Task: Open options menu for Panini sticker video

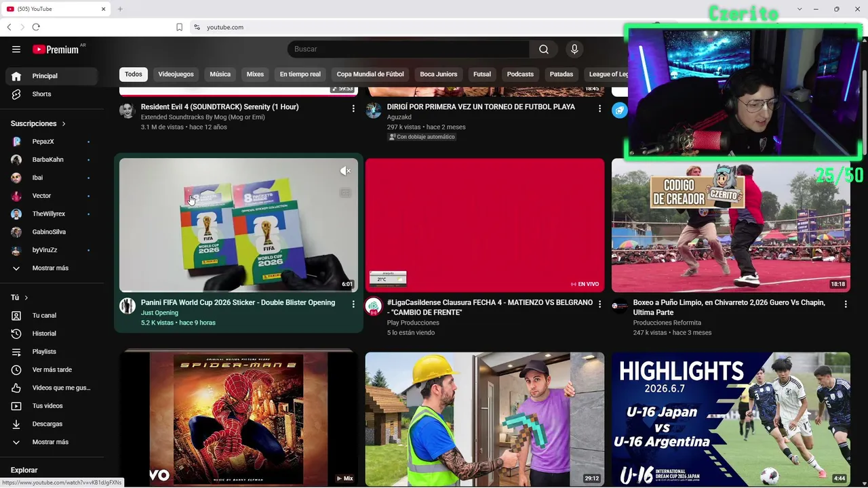Action: [353, 304]
